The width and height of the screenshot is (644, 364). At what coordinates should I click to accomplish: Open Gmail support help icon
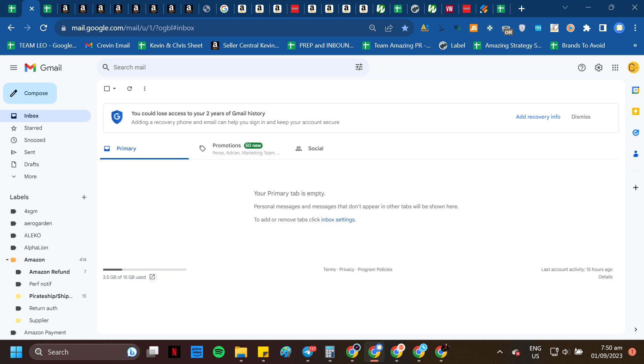coord(582,68)
